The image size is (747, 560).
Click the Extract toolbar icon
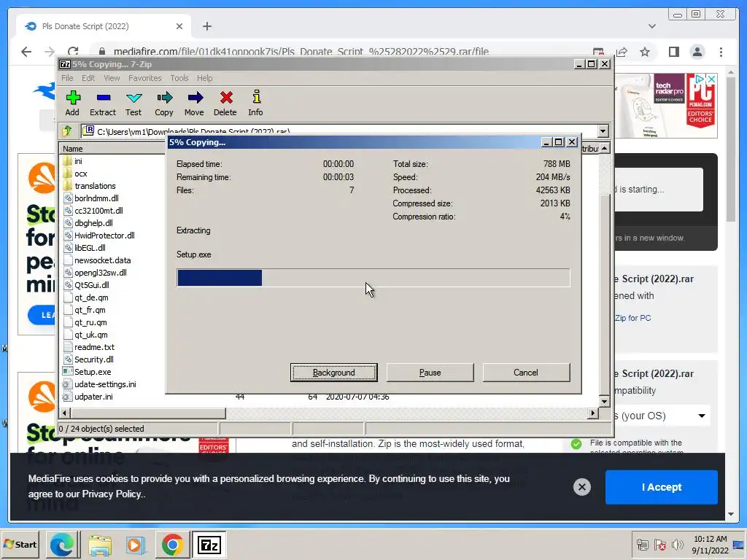(x=103, y=104)
